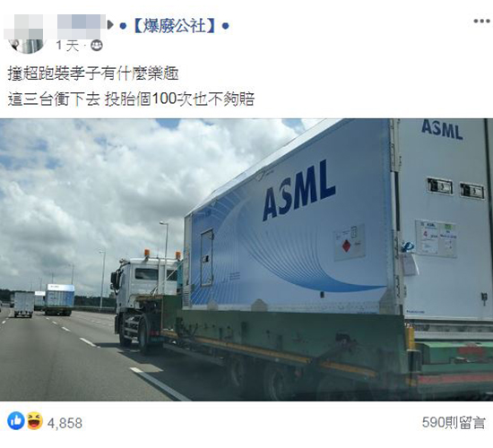View the 590則留言 comments
The image size is (493, 448).
(454, 422)
